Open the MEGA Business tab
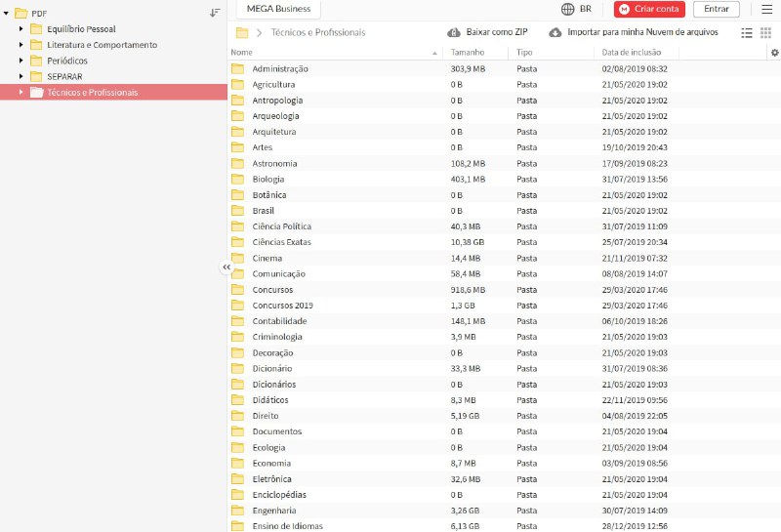The height and width of the screenshot is (532, 781). (x=278, y=9)
